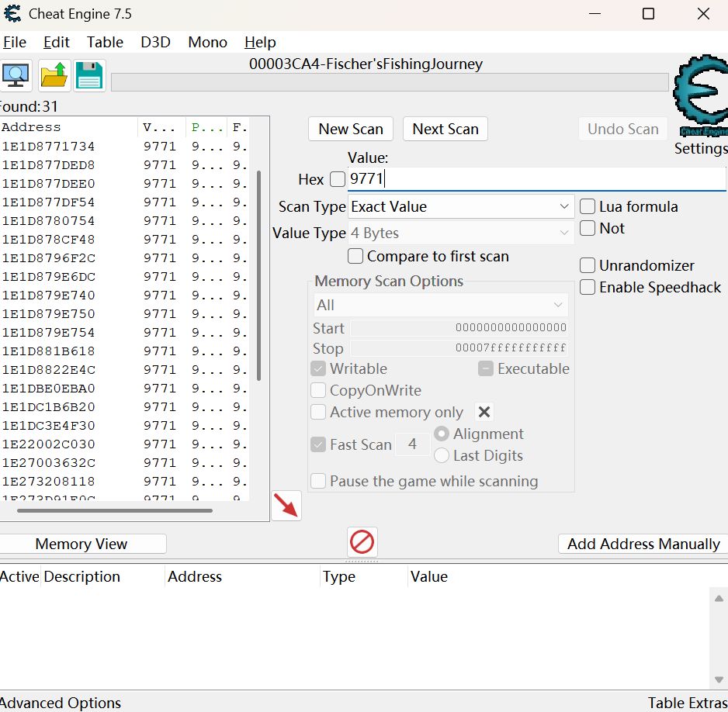
Task: Save the table with floppy disk icon
Action: click(x=89, y=75)
